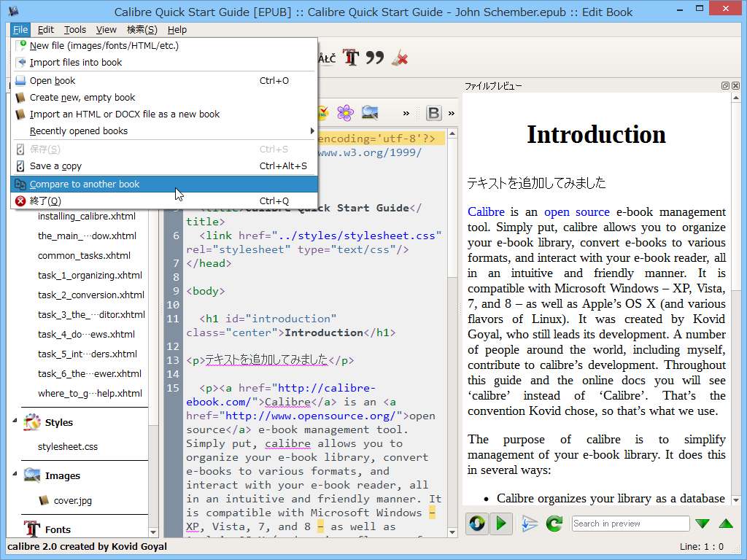Open task_3_the_···ditor.xhtml file
This screenshot has width=747, height=560.
pos(91,315)
